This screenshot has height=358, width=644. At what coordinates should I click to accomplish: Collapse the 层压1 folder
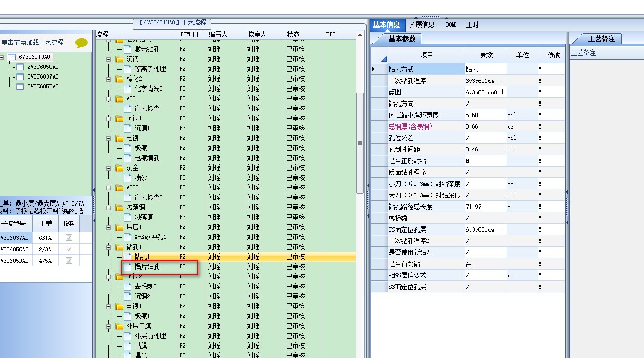[x=110, y=227]
